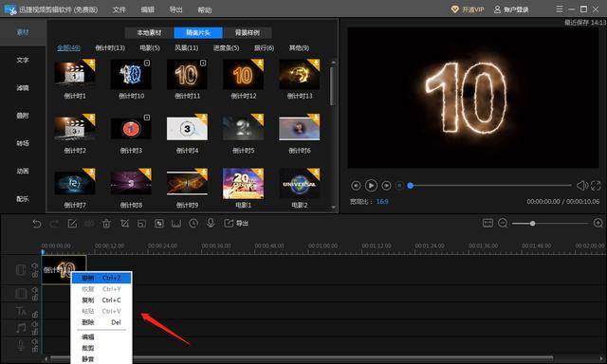Click the 开通VIP button
The height and width of the screenshot is (364, 607).
pyautogui.click(x=468, y=9)
